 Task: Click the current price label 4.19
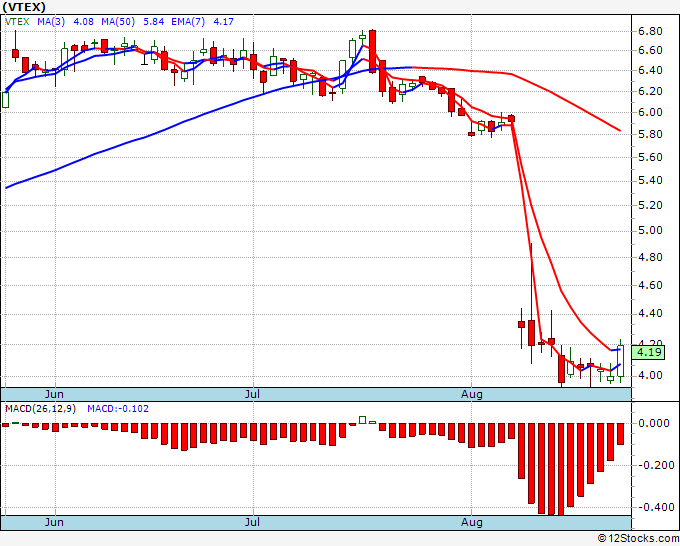click(x=648, y=352)
